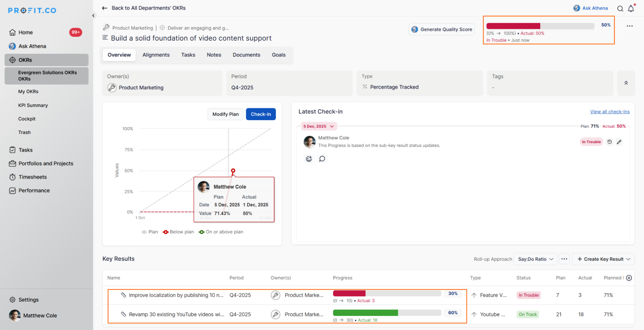Collapse the objective details panel
Screen dimensions: 644x330
tap(626, 83)
